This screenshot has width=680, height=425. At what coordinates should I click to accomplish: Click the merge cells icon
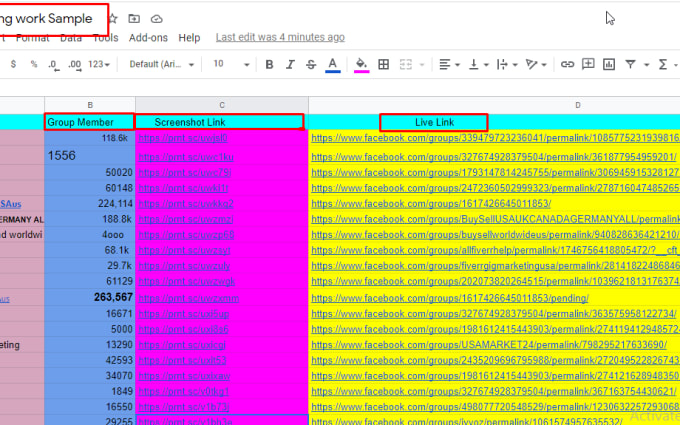(405, 65)
